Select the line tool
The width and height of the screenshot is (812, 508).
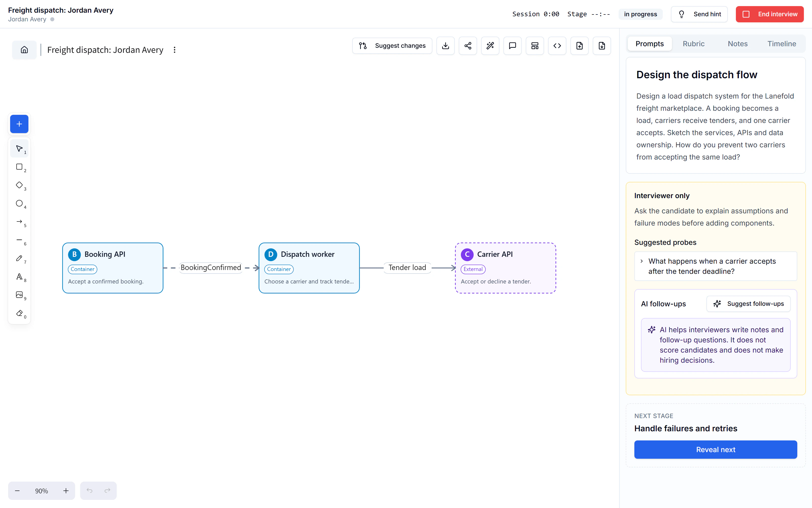pos(20,240)
